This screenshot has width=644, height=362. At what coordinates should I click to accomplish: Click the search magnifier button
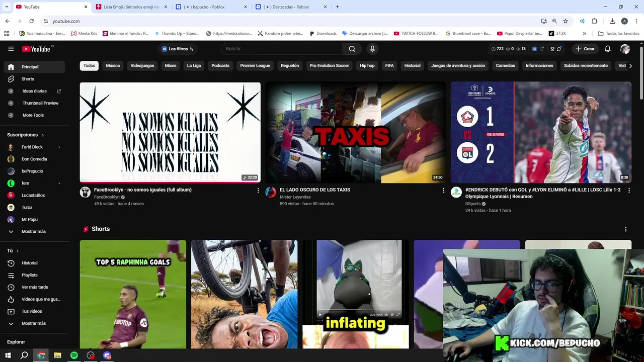pyautogui.click(x=352, y=49)
